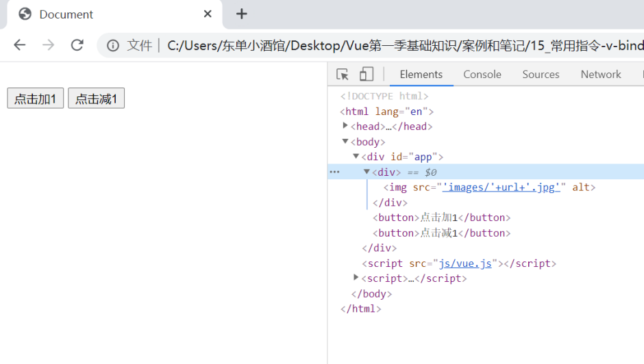Open a new browser tab

241,14
